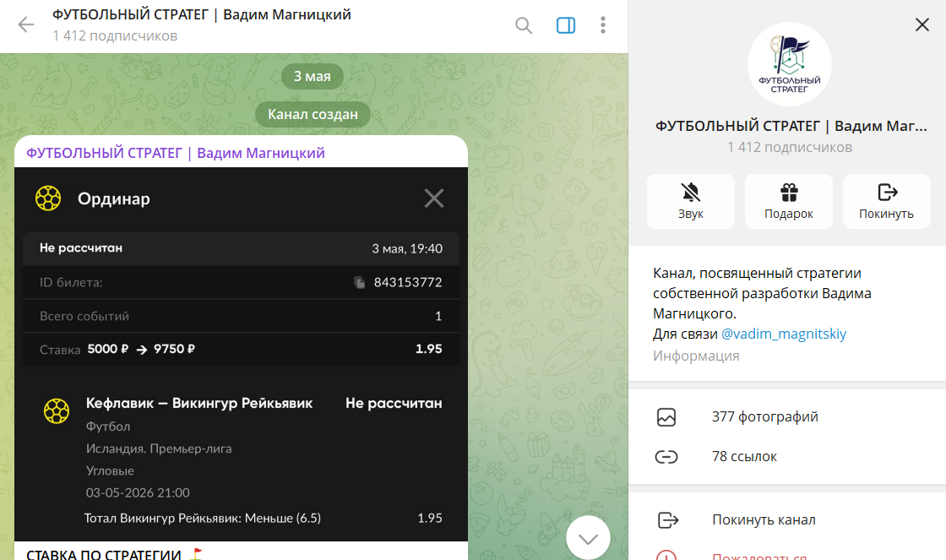Image resolution: width=946 pixels, height=560 pixels.
Task: Click the 1 412 подписчиков text in info panel
Action: (x=790, y=147)
